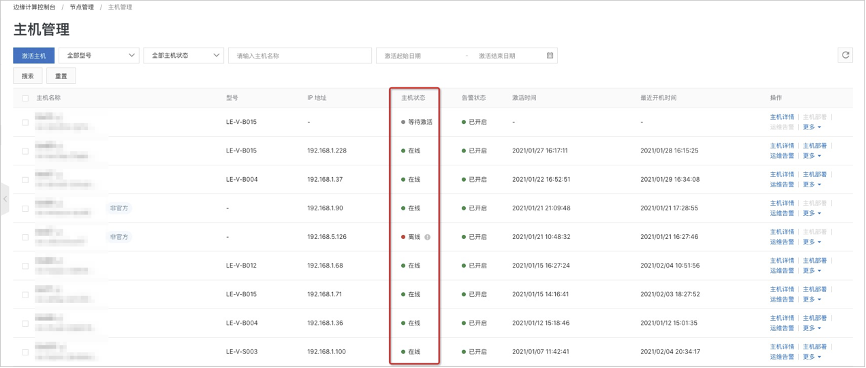The image size is (866, 368).
Task: Open 更多 menu for host 192.168.1.90
Action: (812, 213)
